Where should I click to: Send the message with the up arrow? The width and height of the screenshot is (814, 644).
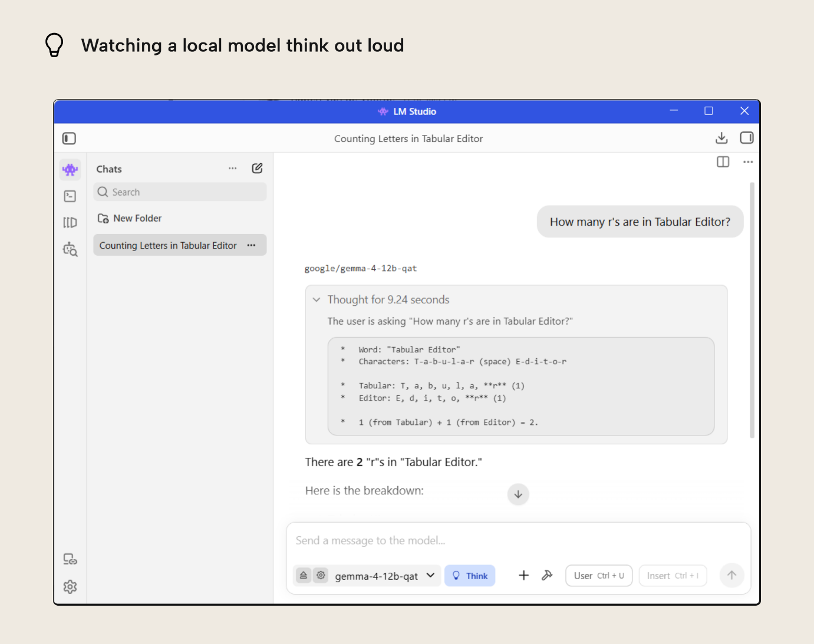[731, 576]
